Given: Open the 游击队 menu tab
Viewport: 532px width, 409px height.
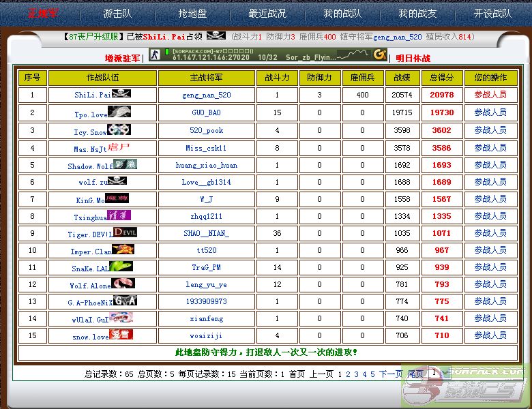Looking at the screenshot, I should (x=118, y=14).
